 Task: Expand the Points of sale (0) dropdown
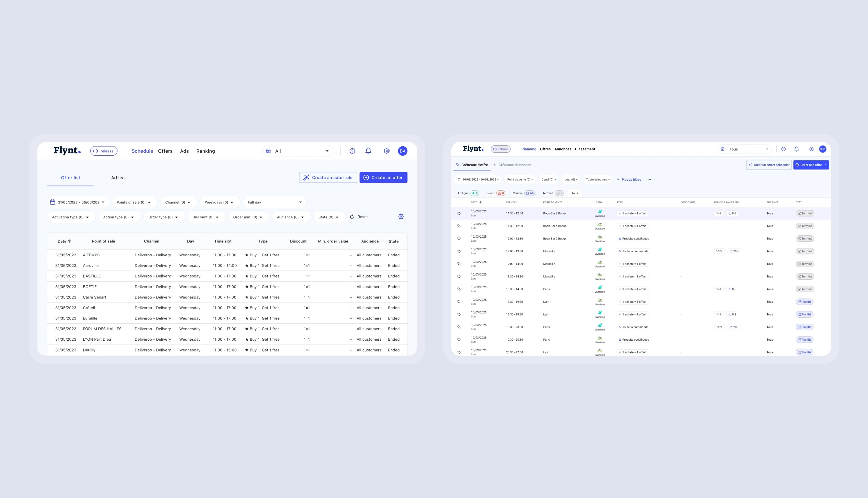134,202
